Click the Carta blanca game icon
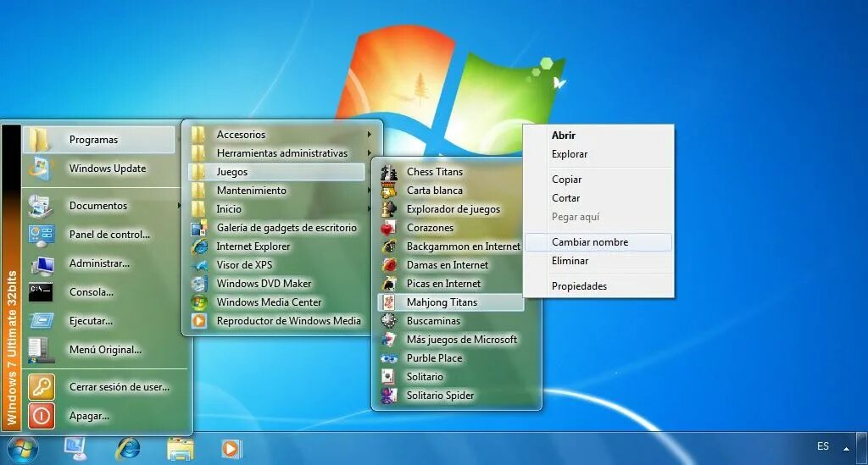This screenshot has width=868, height=465. 389,191
